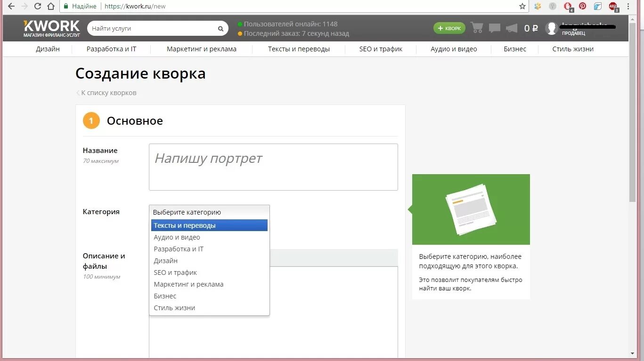Choose Разработка и IT from category list
Viewport: 644px width, 361px height.
coord(209,249)
